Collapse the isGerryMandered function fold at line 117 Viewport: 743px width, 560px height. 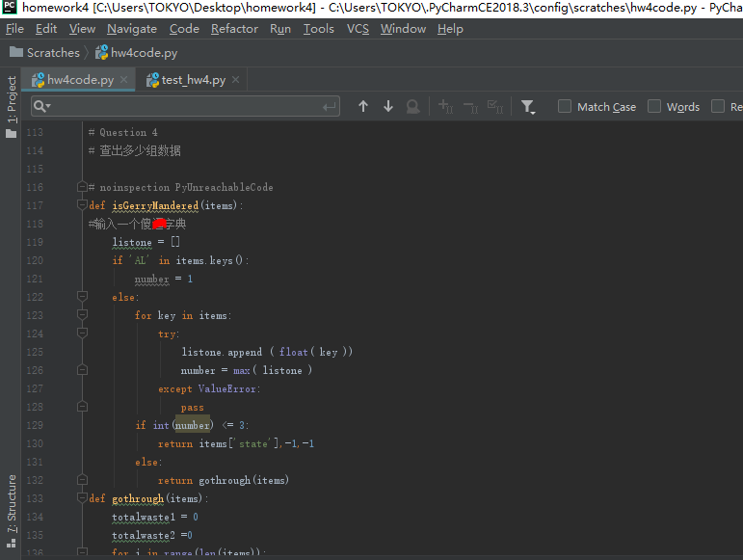[x=82, y=205]
